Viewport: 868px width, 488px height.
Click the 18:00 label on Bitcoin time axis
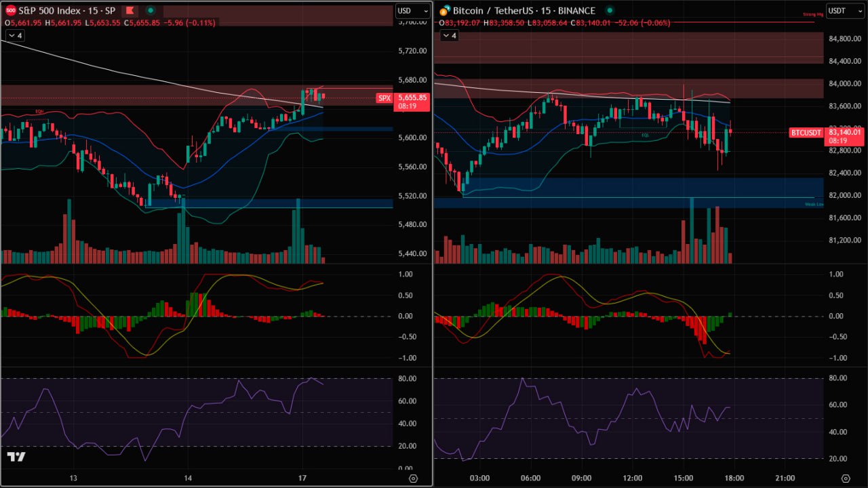734,479
